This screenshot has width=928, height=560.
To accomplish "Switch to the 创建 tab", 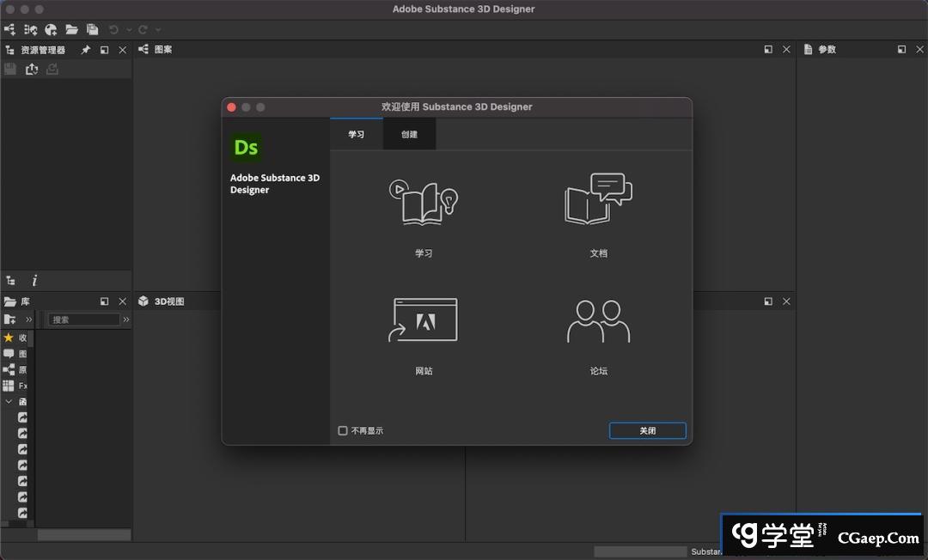I will pos(409,134).
